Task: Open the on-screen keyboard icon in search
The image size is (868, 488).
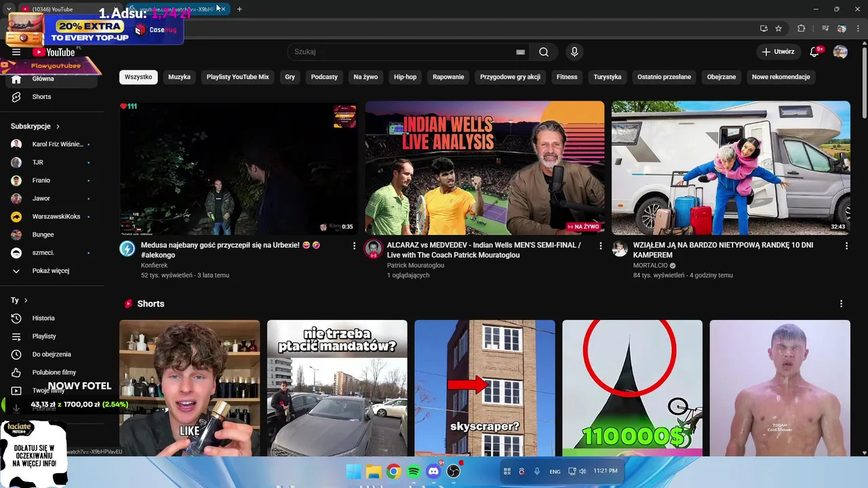Action: 520,52
